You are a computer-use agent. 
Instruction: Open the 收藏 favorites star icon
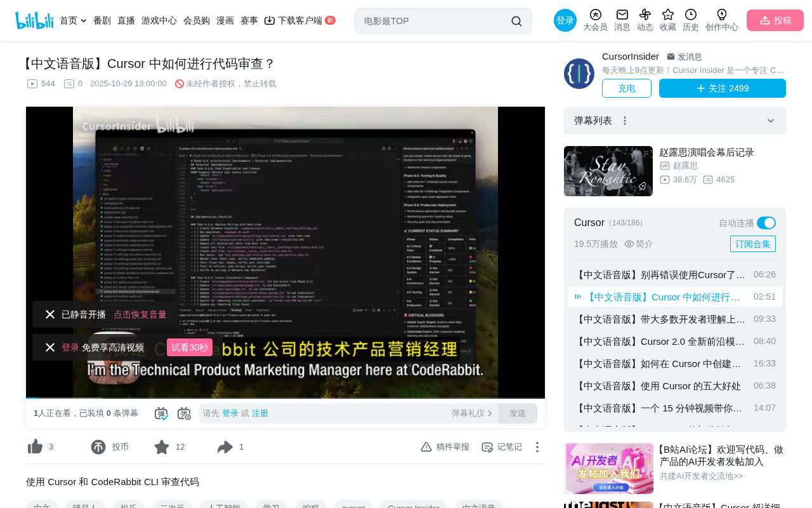click(x=668, y=15)
